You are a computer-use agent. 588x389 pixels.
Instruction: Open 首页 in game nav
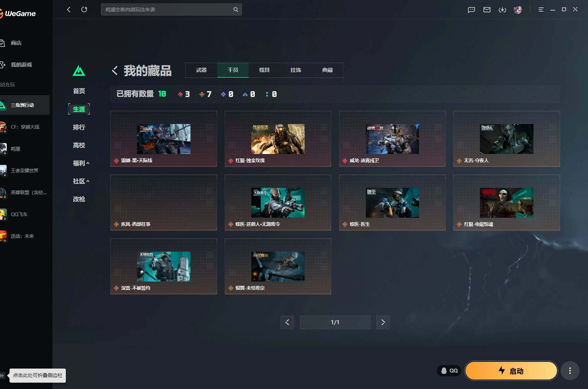79,91
